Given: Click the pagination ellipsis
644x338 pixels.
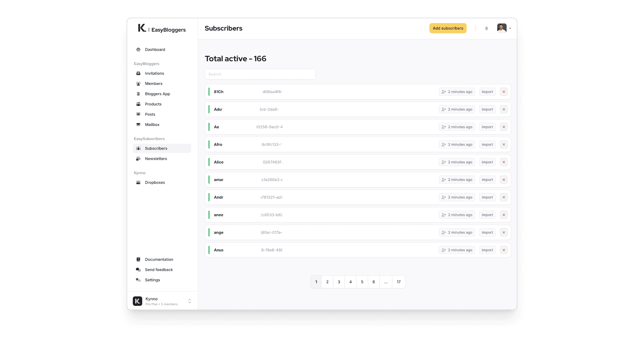Looking at the screenshot, I should pyautogui.click(x=386, y=282).
